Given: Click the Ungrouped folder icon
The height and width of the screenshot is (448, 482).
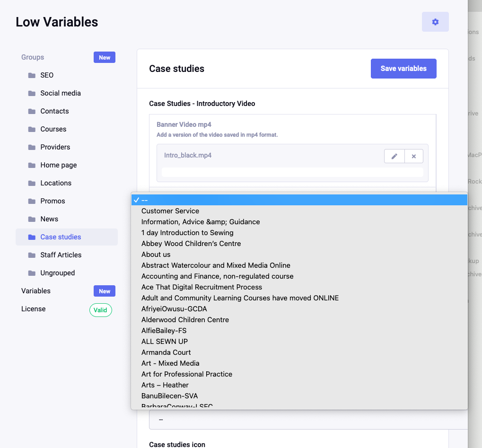Looking at the screenshot, I should pyautogui.click(x=32, y=273).
